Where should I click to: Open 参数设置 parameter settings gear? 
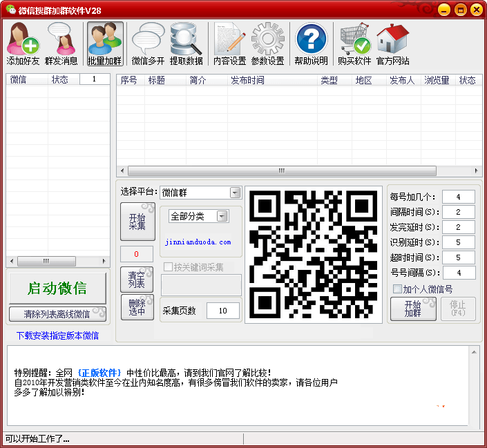tap(268, 43)
